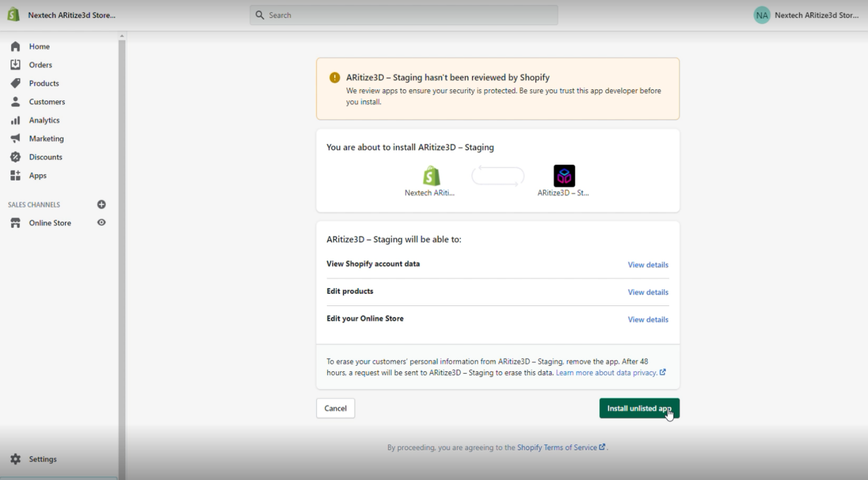The height and width of the screenshot is (480, 868).
Task: Open Home from the sidebar
Action: pos(39,46)
